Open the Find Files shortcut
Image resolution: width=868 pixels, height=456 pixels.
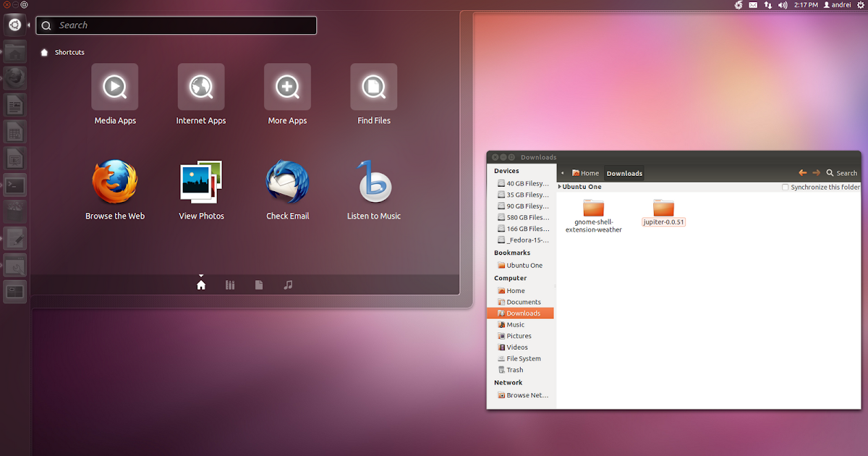click(x=373, y=87)
